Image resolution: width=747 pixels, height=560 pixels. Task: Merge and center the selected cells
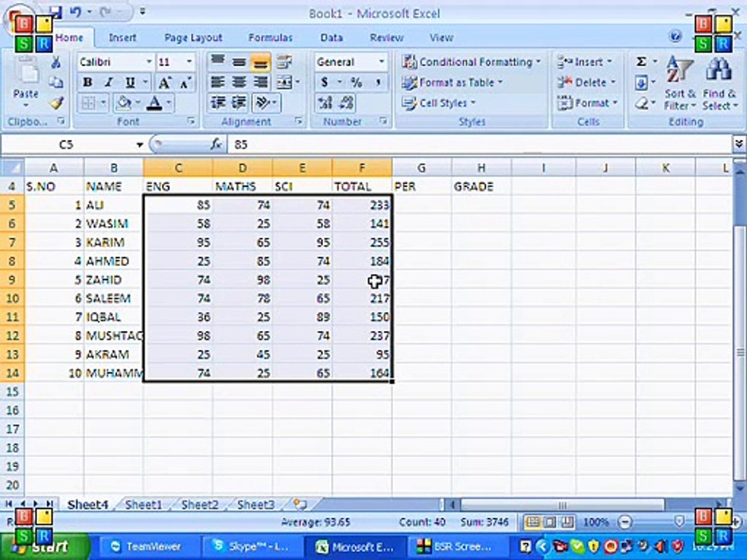284,82
